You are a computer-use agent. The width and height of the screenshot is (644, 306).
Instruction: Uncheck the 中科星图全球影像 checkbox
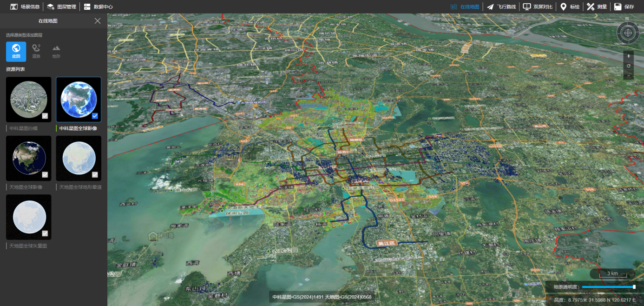click(x=95, y=116)
